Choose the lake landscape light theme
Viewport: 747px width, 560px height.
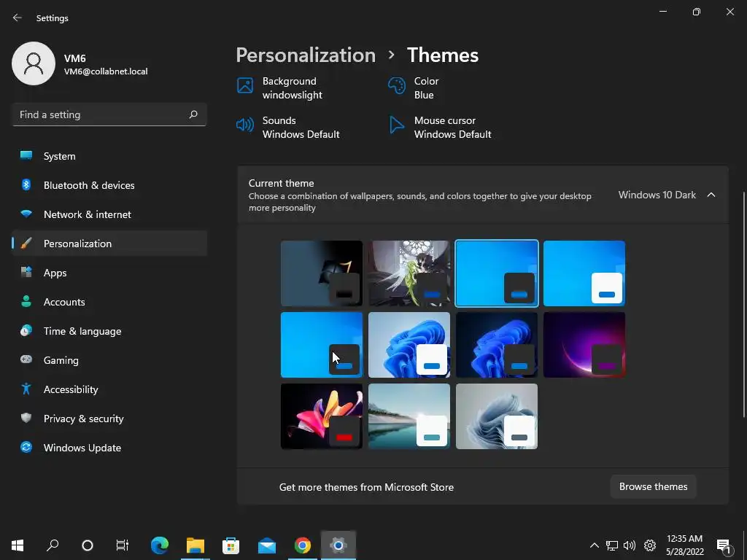(x=409, y=416)
